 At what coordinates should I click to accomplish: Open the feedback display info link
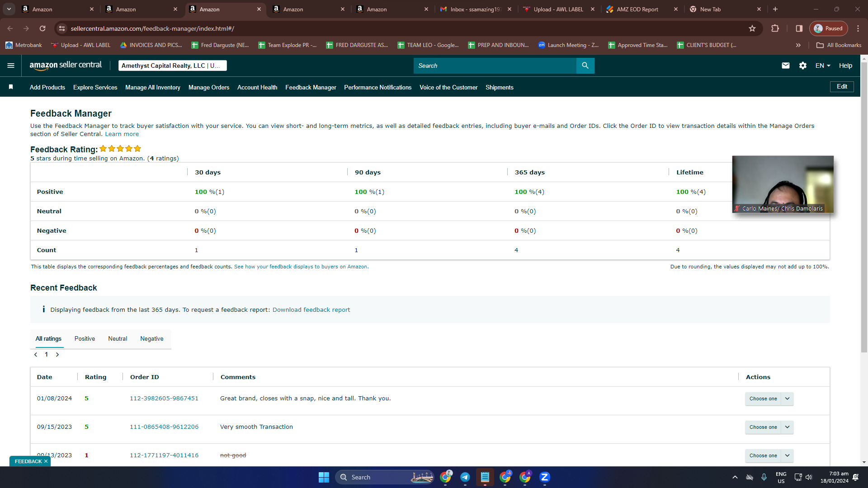[301, 267]
